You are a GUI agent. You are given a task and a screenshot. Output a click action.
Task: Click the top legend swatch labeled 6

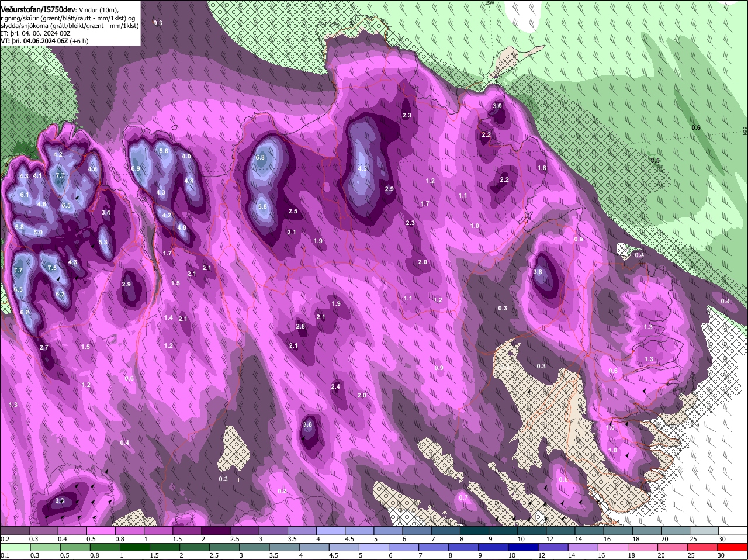[x=417, y=530]
